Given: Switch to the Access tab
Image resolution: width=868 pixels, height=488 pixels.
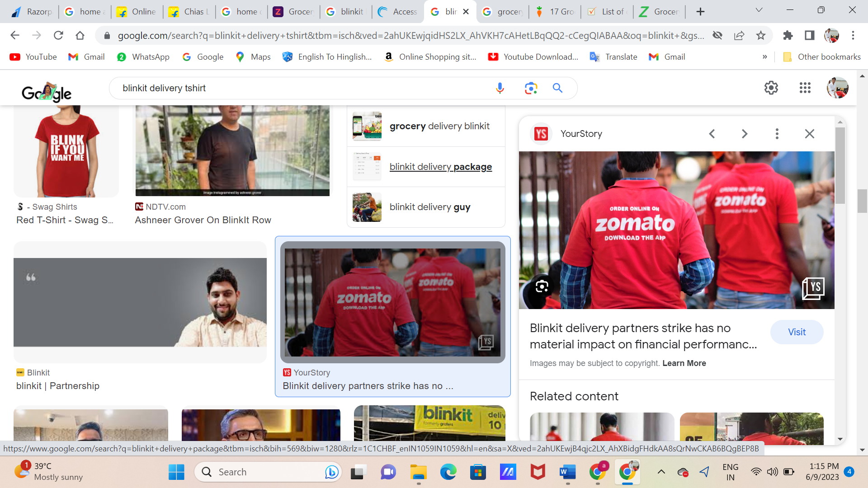Looking at the screenshot, I should click(398, 12).
